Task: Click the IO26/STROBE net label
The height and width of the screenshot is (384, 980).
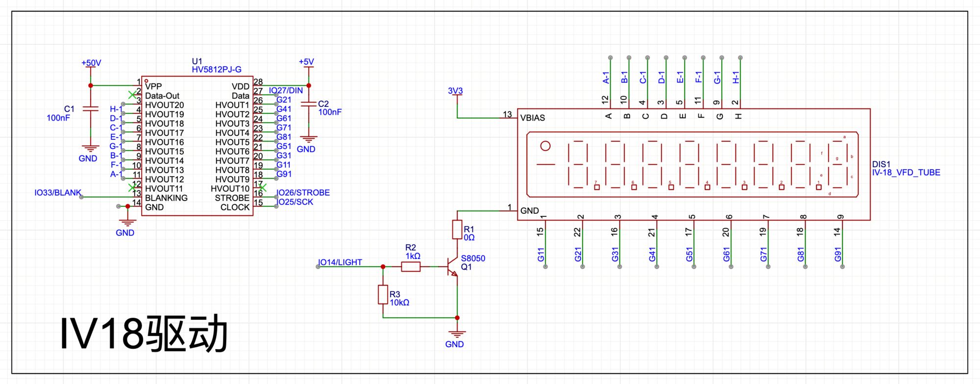Action: point(303,193)
